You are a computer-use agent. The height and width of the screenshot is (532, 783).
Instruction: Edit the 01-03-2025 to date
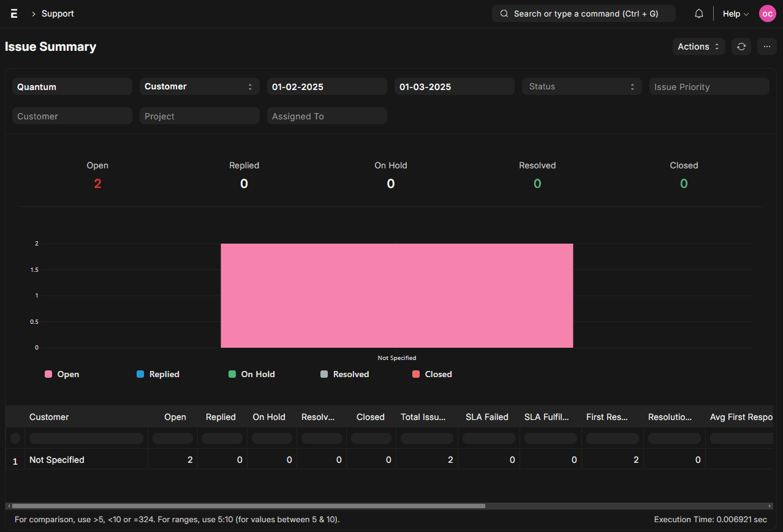[455, 86]
